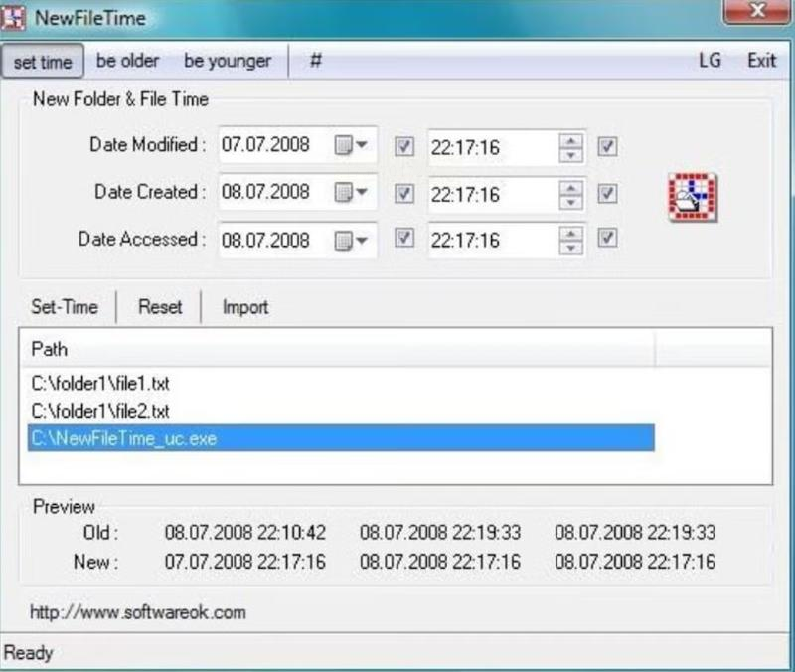
Task: Increase Date Accessed time with up arrow
Action: tap(570, 234)
